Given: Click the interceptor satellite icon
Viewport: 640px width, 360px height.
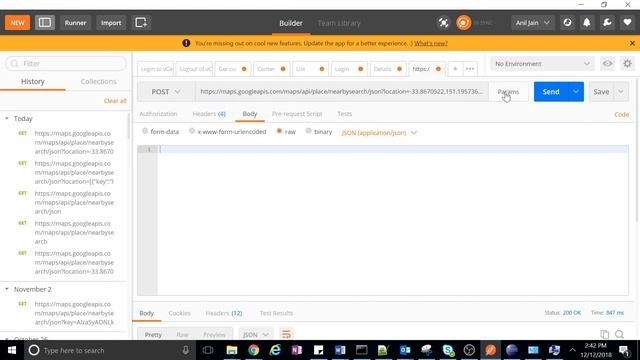Looking at the screenshot, I should pos(443,23).
